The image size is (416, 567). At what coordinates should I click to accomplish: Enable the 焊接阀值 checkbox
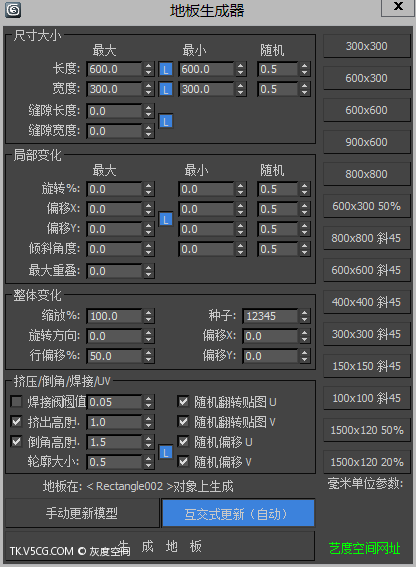click(x=16, y=402)
